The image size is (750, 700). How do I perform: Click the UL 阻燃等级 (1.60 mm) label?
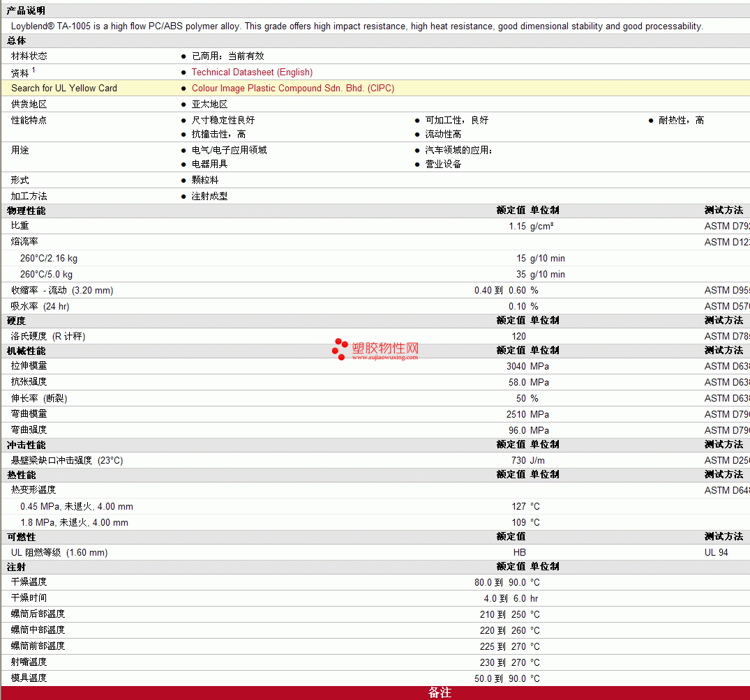click(x=59, y=553)
